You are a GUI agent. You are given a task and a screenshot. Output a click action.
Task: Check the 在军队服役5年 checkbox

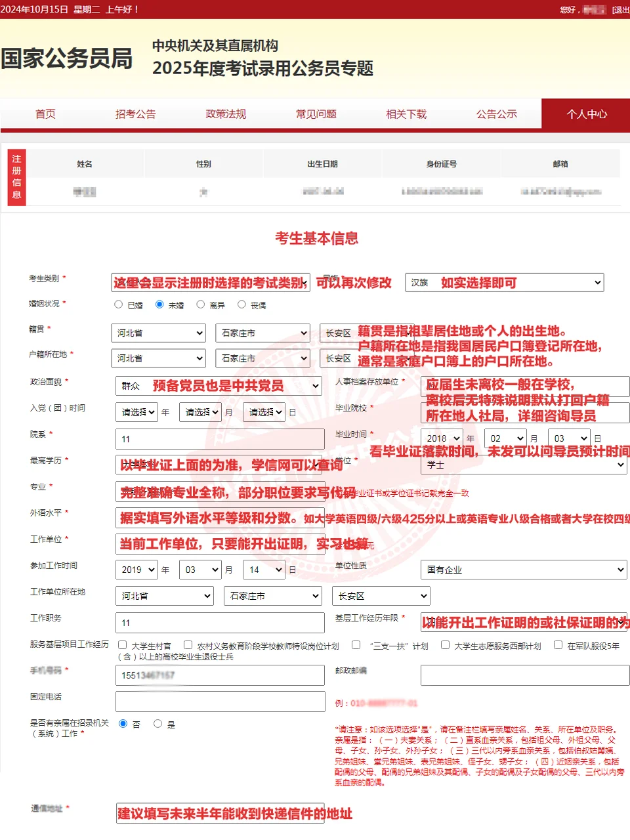point(558,645)
